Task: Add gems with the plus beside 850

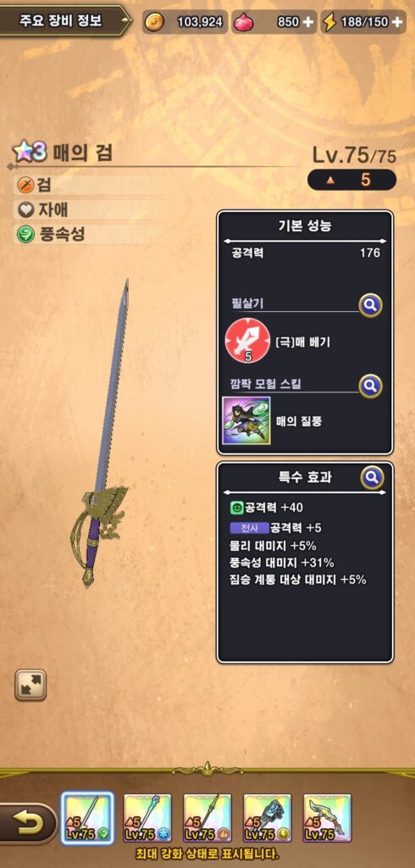Action: click(308, 22)
